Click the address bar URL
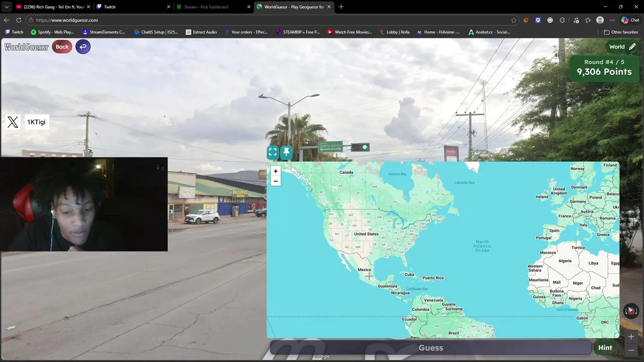 67,20
